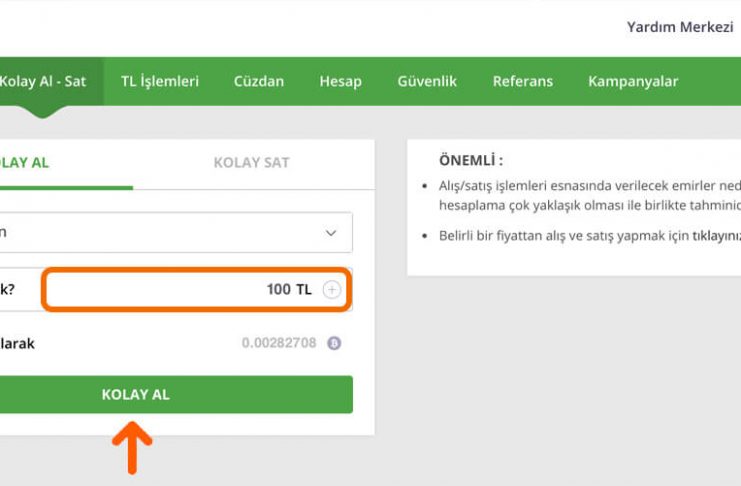Switch to the KOLAY SAT tab
This screenshot has width=741, height=486.
pyautogui.click(x=251, y=163)
